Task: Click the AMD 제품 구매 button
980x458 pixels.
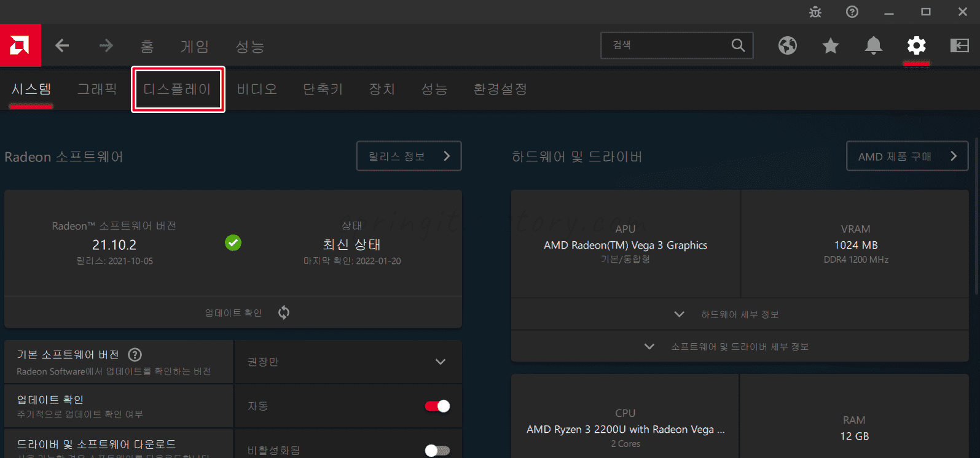Action: point(907,157)
